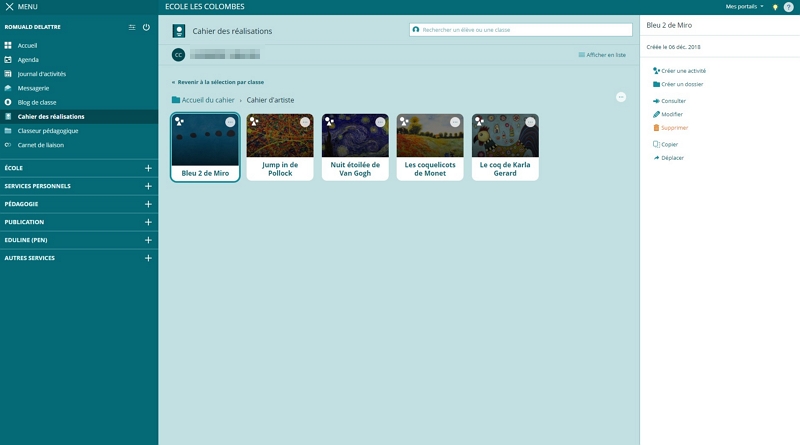Viewport: 800px width, 445px height.
Task: Open options ellipsis on Nuit étoilée card
Action: [380, 122]
